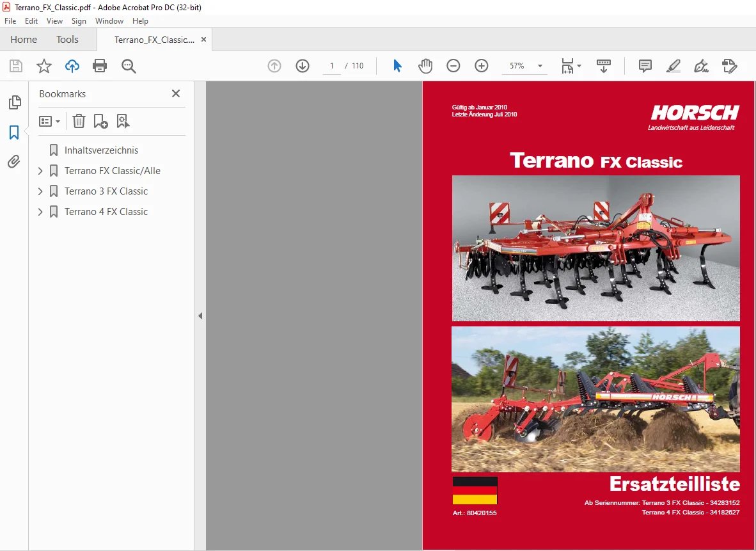Click the page number input field
The height and width of the screenshot is (551, 756).
point(332,66)
